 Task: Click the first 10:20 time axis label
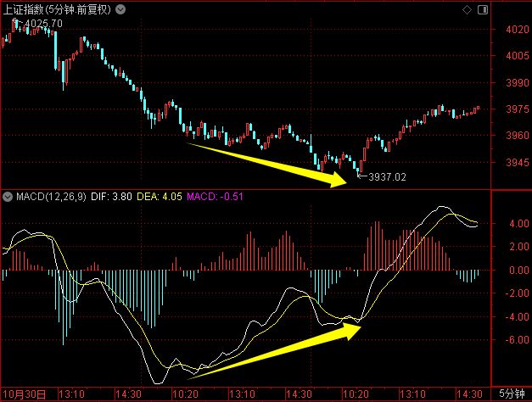(x=185, y=394)
